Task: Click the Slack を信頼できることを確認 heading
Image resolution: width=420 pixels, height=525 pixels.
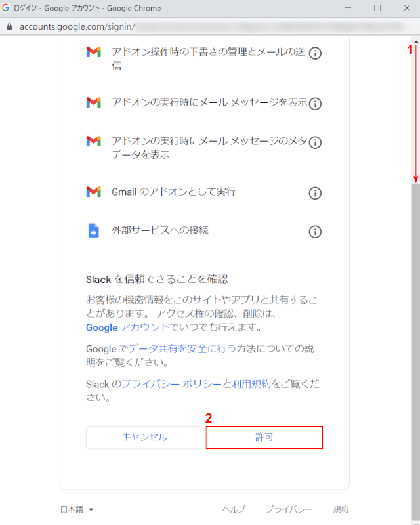Action: (x=157, y=280)
